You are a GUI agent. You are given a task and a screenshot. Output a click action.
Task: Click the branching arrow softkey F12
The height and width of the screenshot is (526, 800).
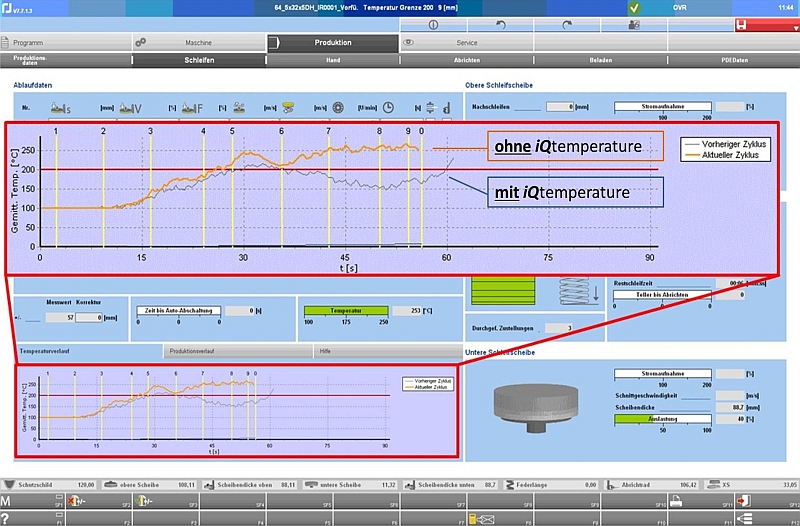(x=767, y=518)
